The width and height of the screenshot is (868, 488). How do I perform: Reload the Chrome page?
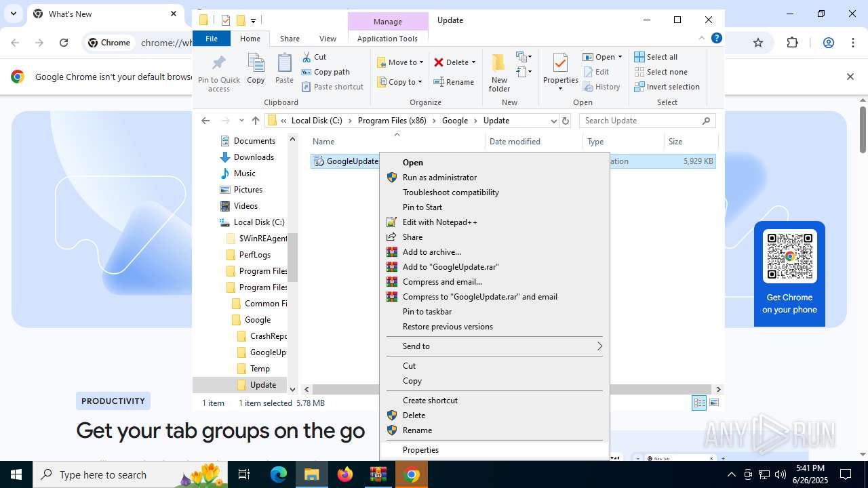(64, 43)
